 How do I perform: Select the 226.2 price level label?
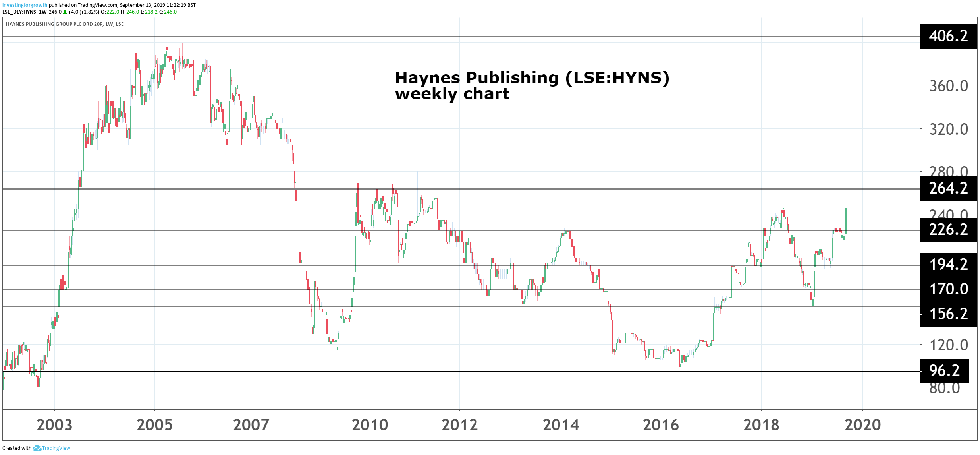(948, 230)
